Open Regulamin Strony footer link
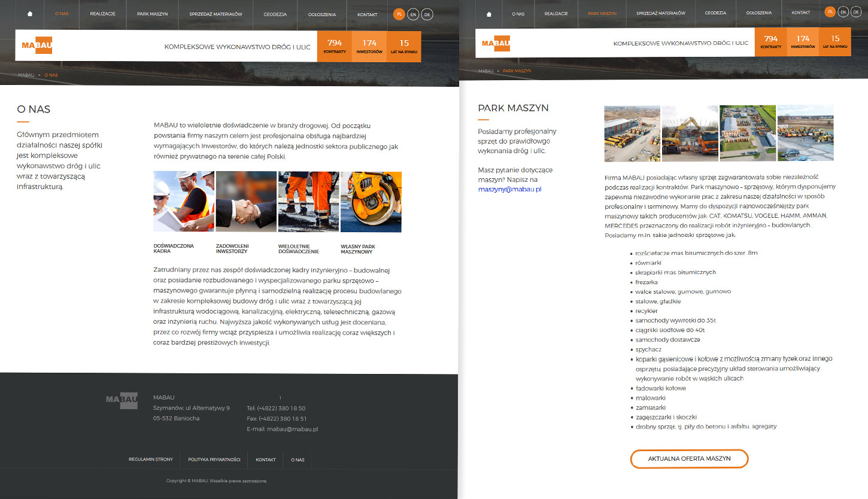The image size is (868, 499). click(151, 460)
